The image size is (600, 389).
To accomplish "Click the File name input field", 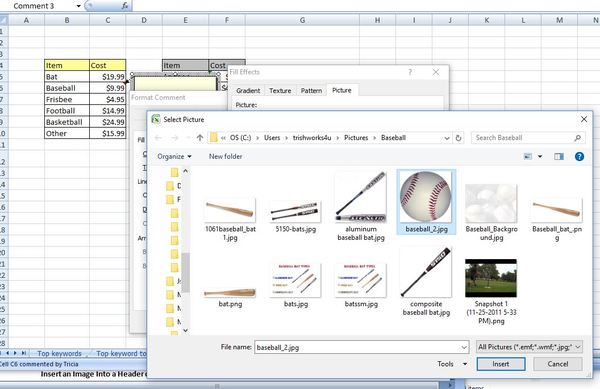I will (x=357, y=347).
